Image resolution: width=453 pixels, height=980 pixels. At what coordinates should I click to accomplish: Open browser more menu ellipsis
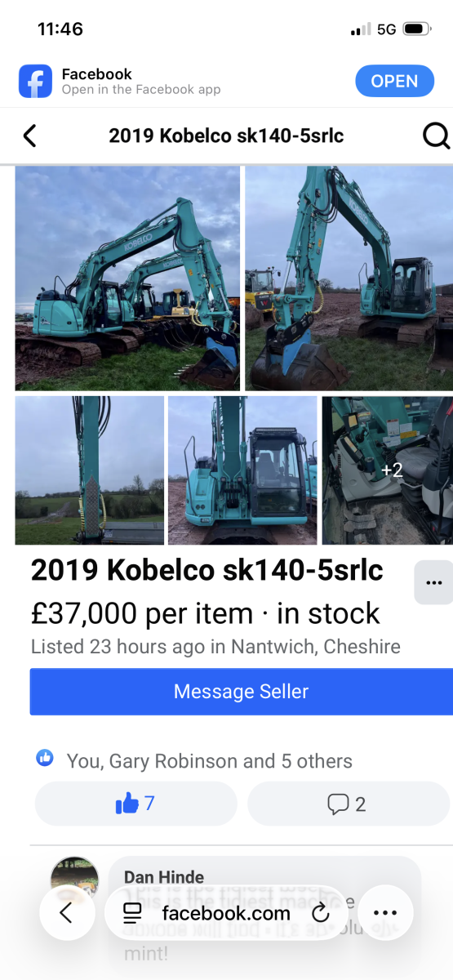click(384, 913)
